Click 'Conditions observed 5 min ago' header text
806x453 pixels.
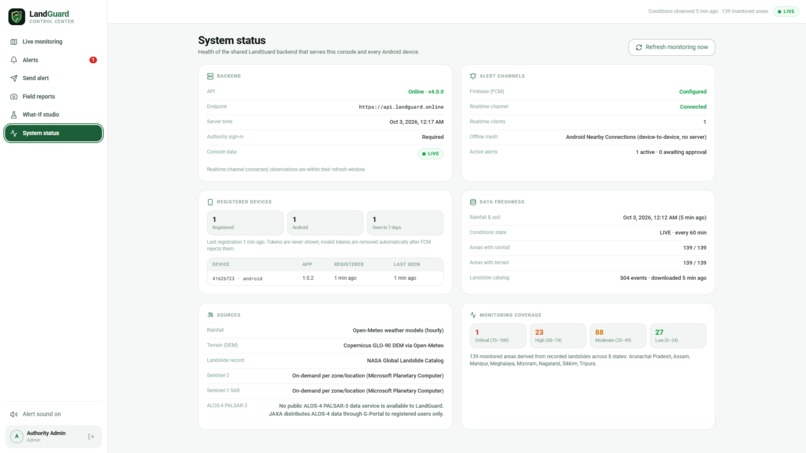coord(683,11)
